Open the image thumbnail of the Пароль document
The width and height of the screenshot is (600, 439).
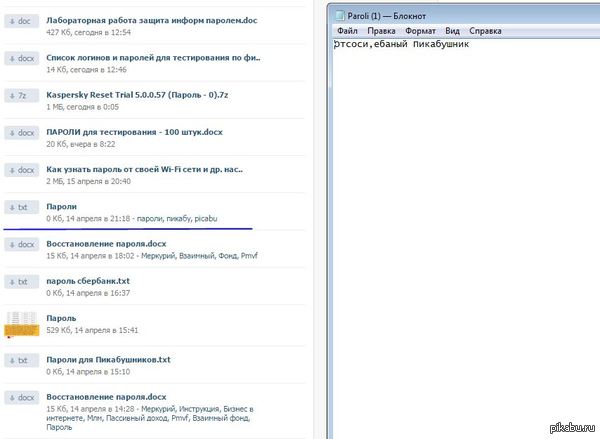[21, 323]
